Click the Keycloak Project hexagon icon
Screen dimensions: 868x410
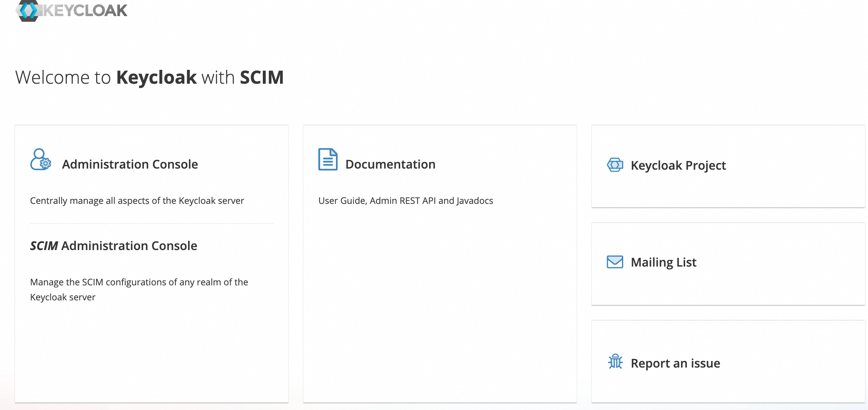click(x=615, y=165)
